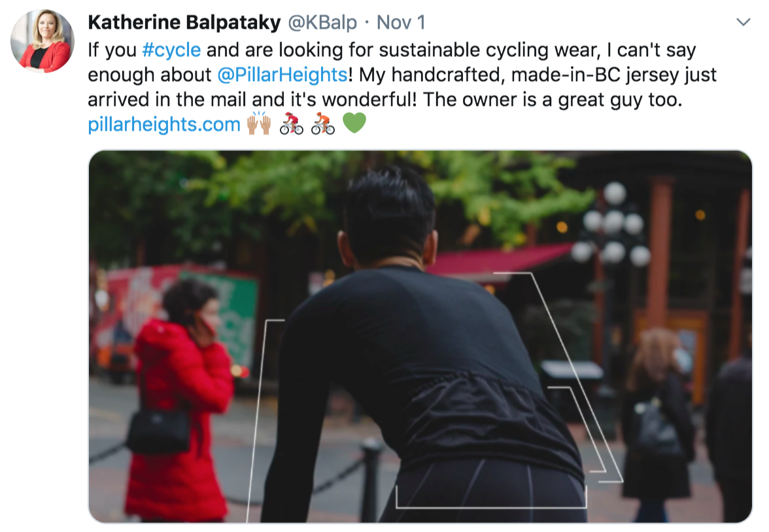Image resolution: width=769 pixels, height=532 pixels.
Task: Open the Nov 1 timestamp permalink
Action: tap(401, 23)
